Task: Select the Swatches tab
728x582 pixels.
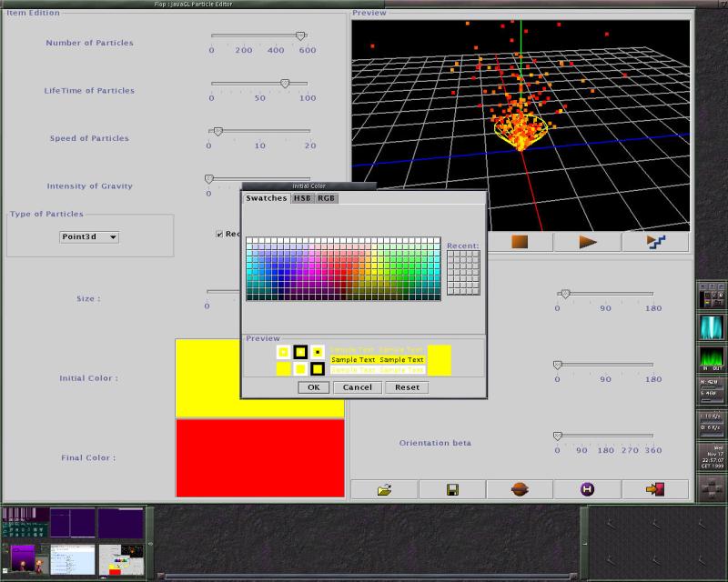Action: pyautogui.click(x=266, y=198)
